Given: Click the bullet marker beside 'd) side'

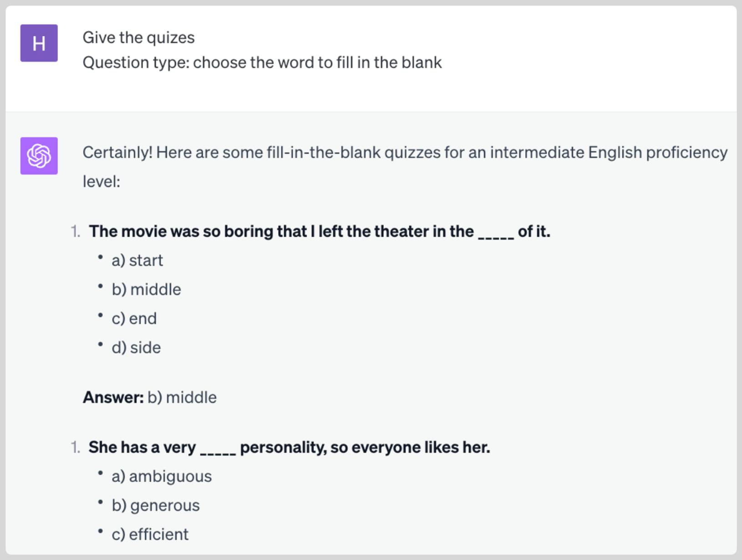Looking at the screenshot, I should click(100, 345).
